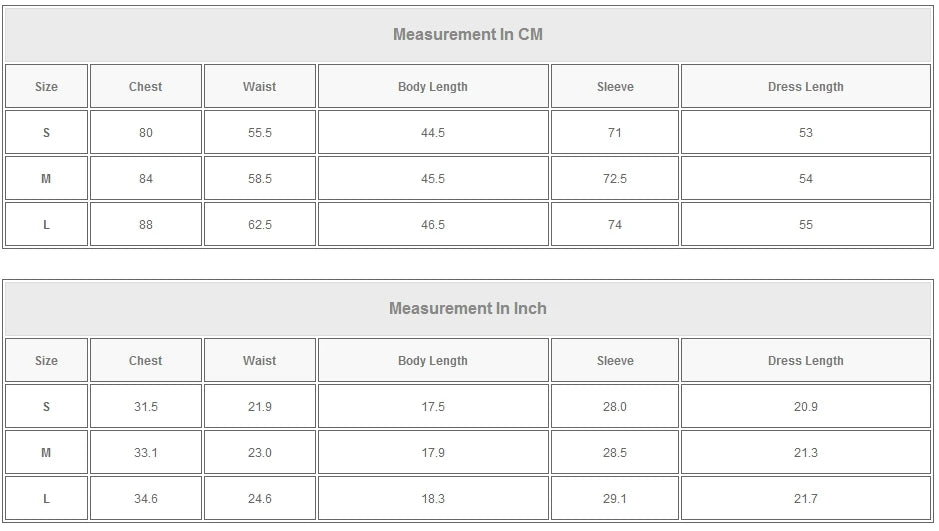Select the waist value 62.5 cell

260,225
